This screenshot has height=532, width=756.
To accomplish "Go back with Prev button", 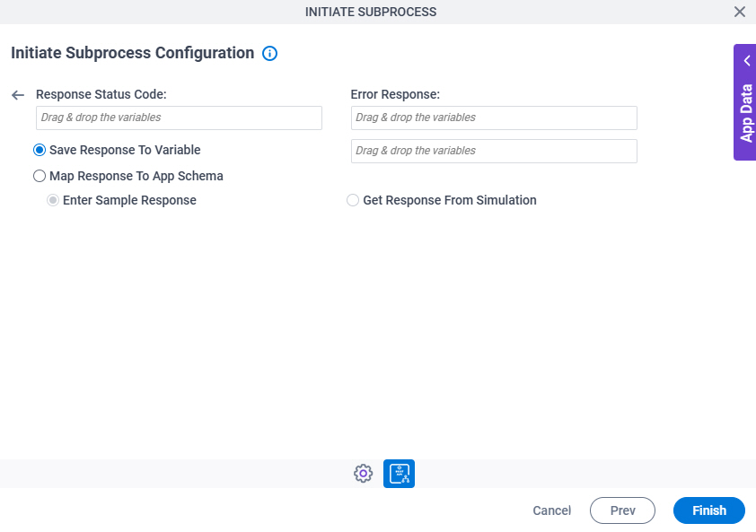I will coord(622,510).
